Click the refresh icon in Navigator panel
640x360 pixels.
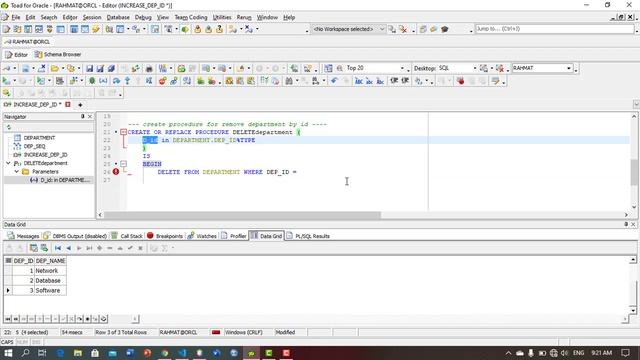point(9,127)
